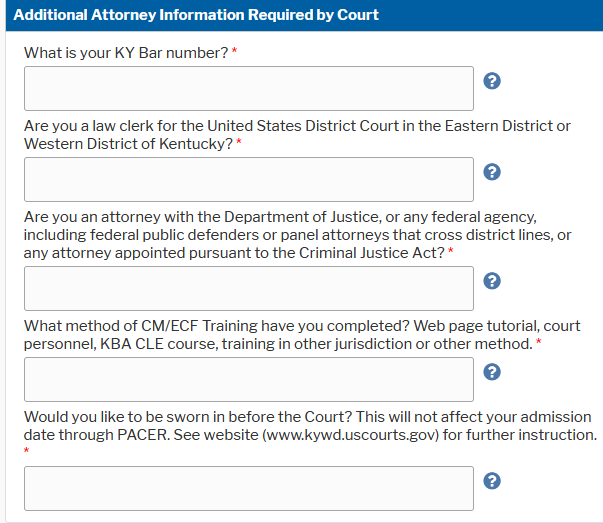Click the law clerk question label text

(297, 135)
